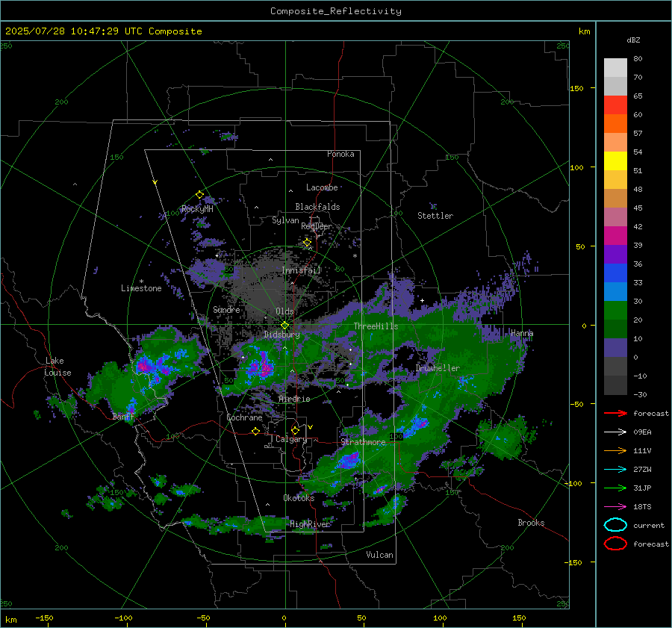Click the Vulcan town label
Image resolution: width=672 pixels, height=628 pixels.
click(x=380, y=555)
